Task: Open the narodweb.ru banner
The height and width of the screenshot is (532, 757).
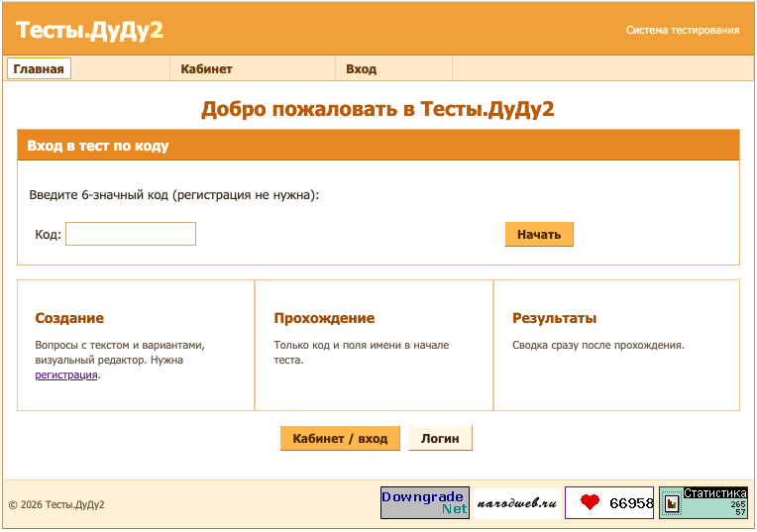Action: [x=516, y=502]
